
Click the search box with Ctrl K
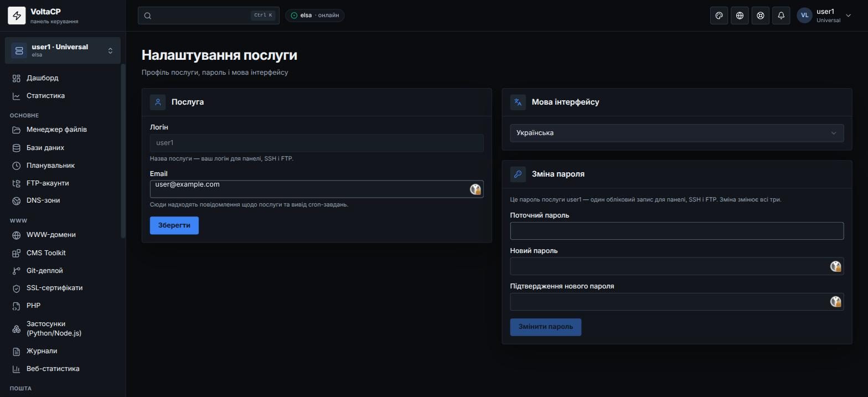(x=209, y=16)
